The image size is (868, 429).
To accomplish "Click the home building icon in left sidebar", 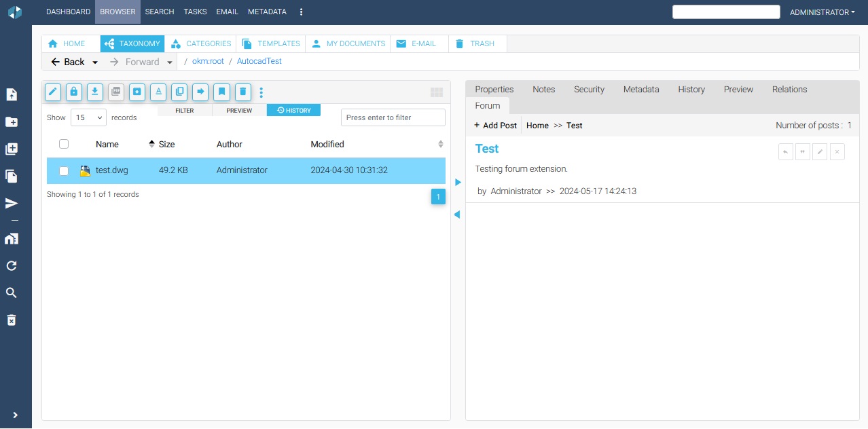I will click(12, 239).
